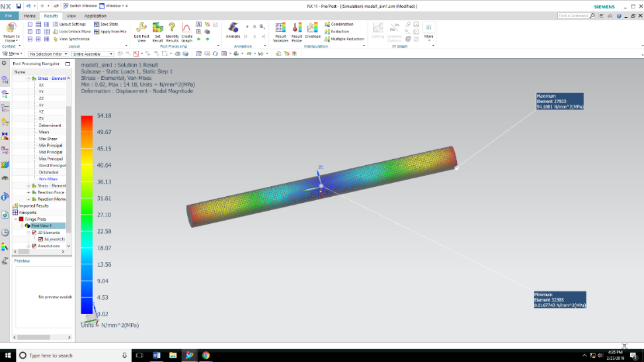Open the Menu dropdown
Image resolution: width=644 pixels, height=362 pixels.
click(x=12, y=54)
